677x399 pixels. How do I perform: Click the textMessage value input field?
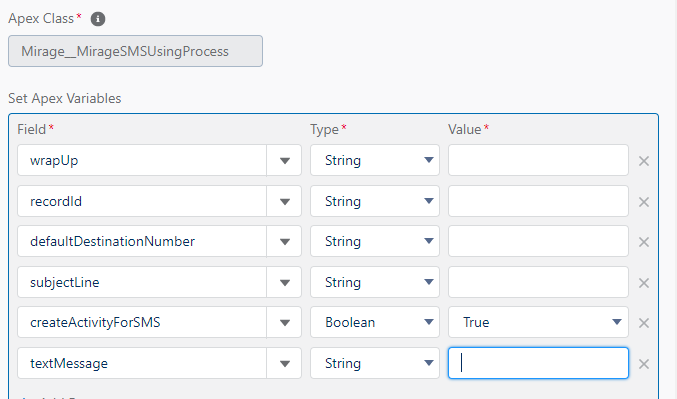tap(538, 363)
